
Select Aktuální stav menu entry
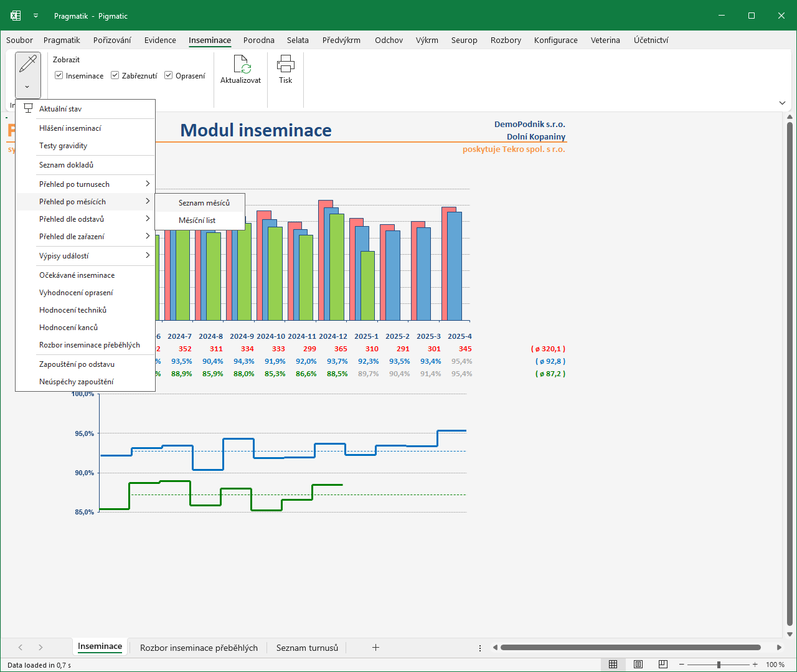pos(85,109)
